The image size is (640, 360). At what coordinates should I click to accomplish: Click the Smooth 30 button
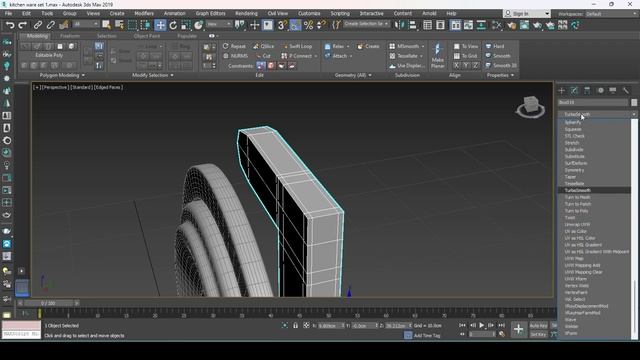(501, 66)
